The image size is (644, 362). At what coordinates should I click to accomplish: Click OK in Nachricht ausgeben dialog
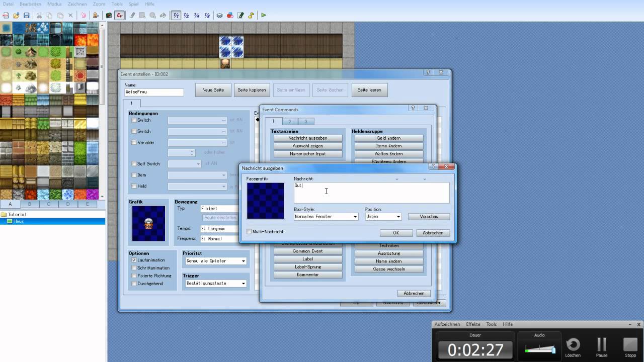coord(396,233)
